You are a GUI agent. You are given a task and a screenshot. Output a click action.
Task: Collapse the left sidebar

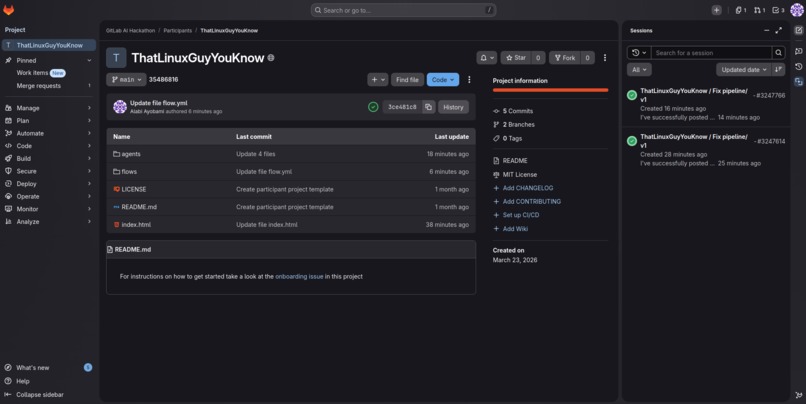pos(34,395)
